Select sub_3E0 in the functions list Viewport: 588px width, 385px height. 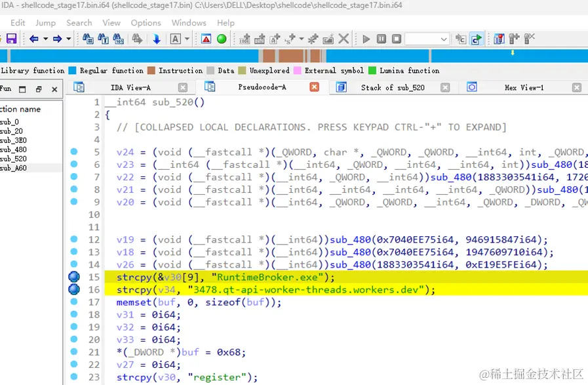tap(14, 140)
